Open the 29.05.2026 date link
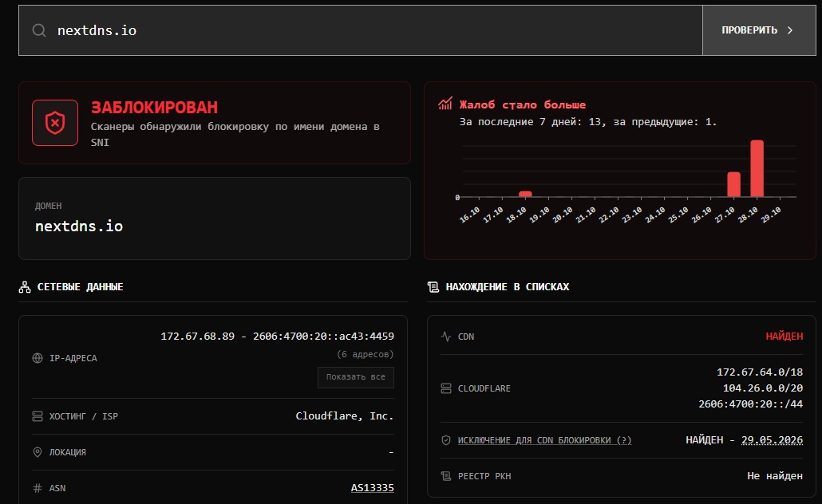 pos(772,440)
